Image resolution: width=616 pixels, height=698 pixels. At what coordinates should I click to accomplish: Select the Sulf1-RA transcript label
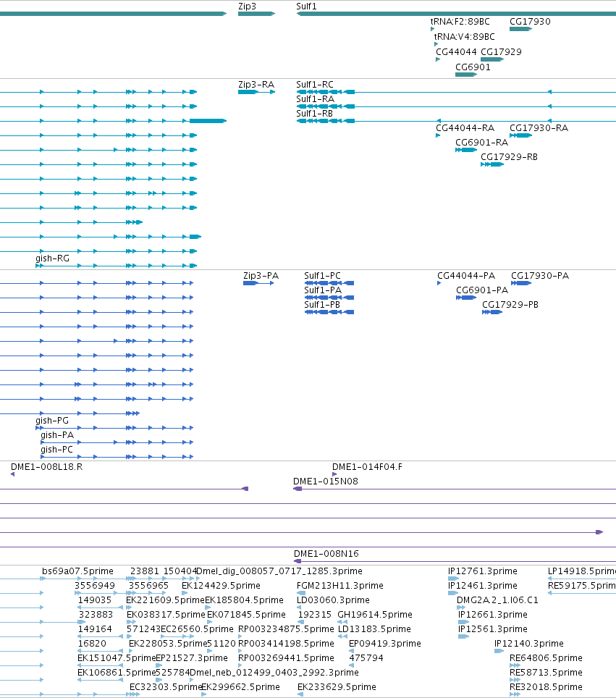point(315,98)
